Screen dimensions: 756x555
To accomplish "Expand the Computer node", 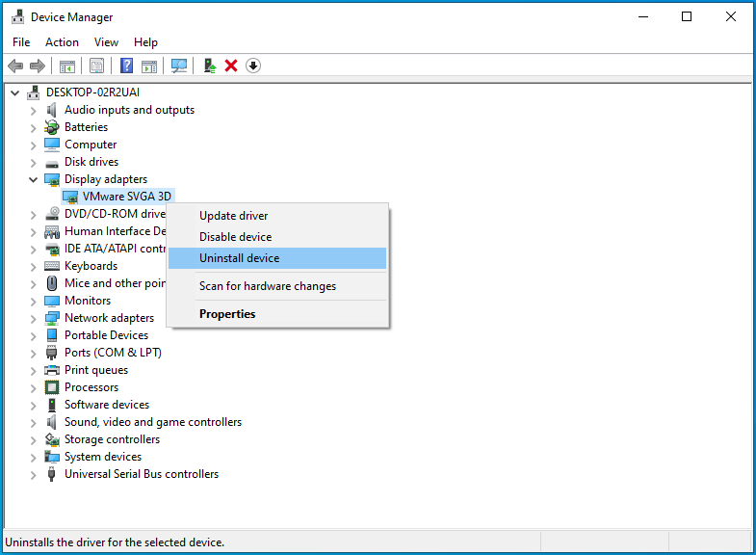I will (x=34, y=145).
